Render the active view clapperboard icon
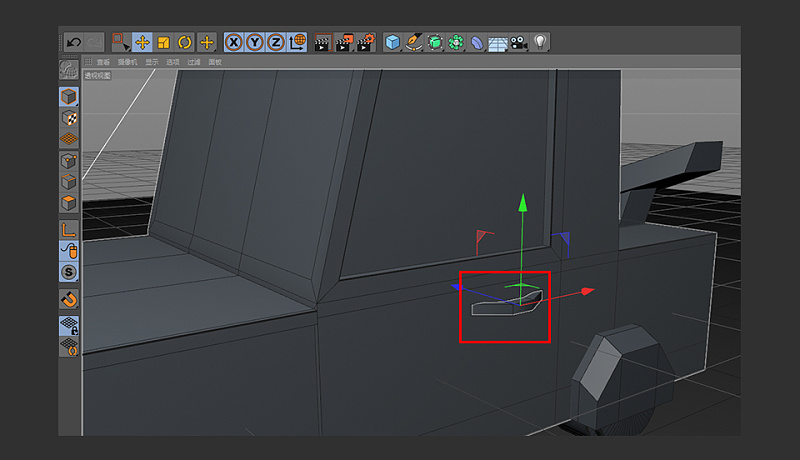Screen dimensions: 800x460 [x=323, y=42]
